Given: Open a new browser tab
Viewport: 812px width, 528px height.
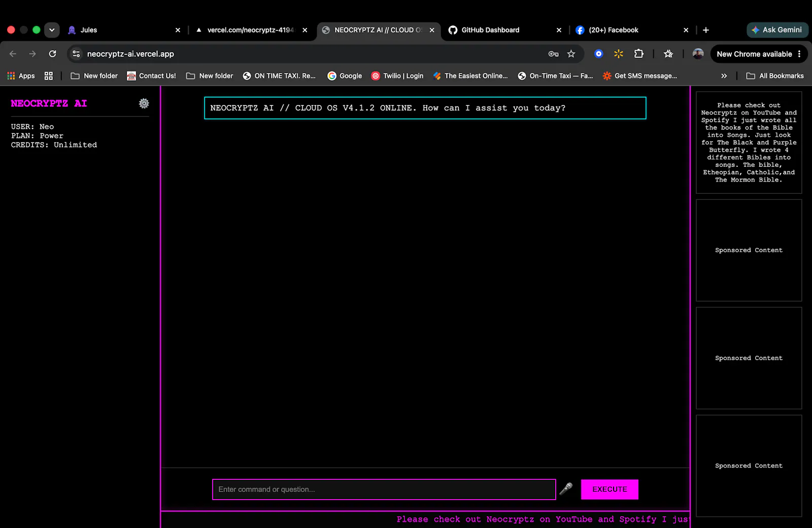Looking at the screenshot, I should click(706, 30).
